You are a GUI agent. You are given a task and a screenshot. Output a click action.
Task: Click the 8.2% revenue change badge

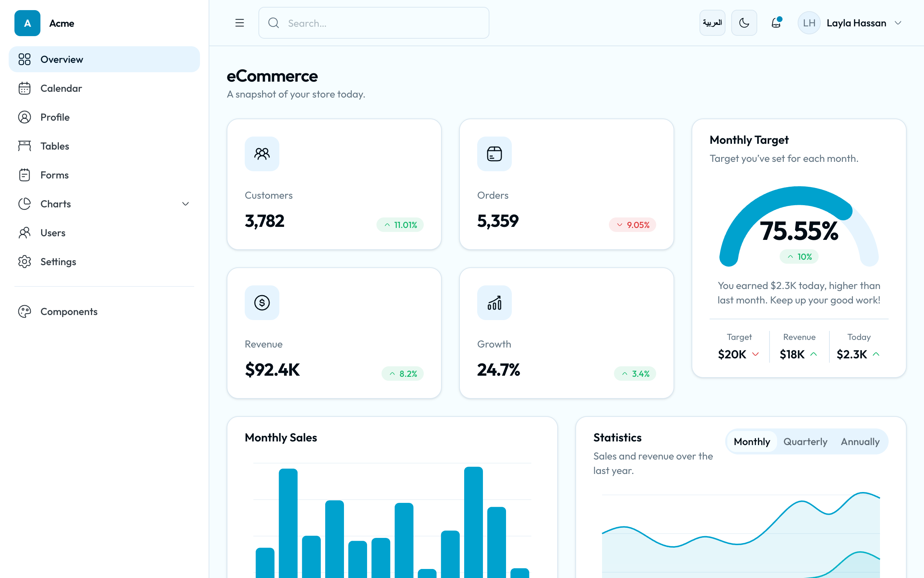403,374
